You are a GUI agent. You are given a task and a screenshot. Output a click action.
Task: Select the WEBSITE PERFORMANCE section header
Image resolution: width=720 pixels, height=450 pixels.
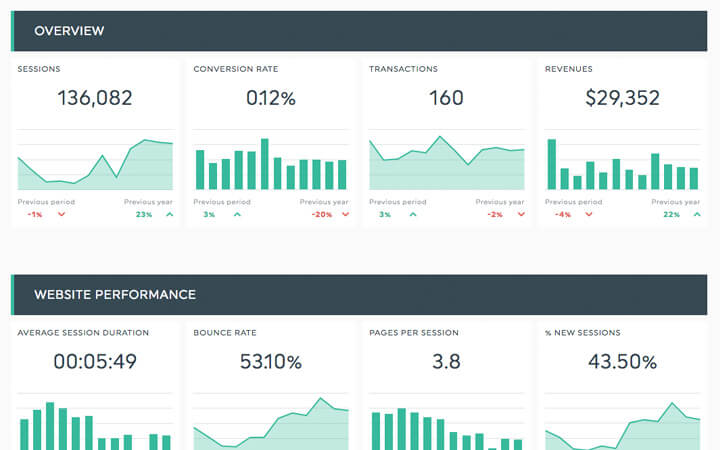(x=359, y=295)
